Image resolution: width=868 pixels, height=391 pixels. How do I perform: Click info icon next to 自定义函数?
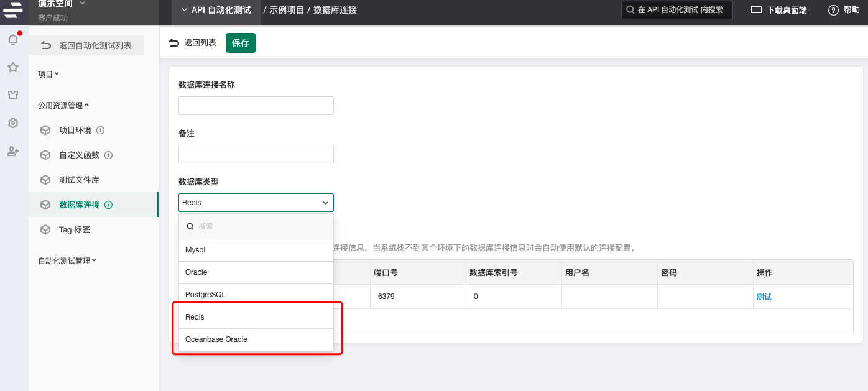[x=108, y=155]
